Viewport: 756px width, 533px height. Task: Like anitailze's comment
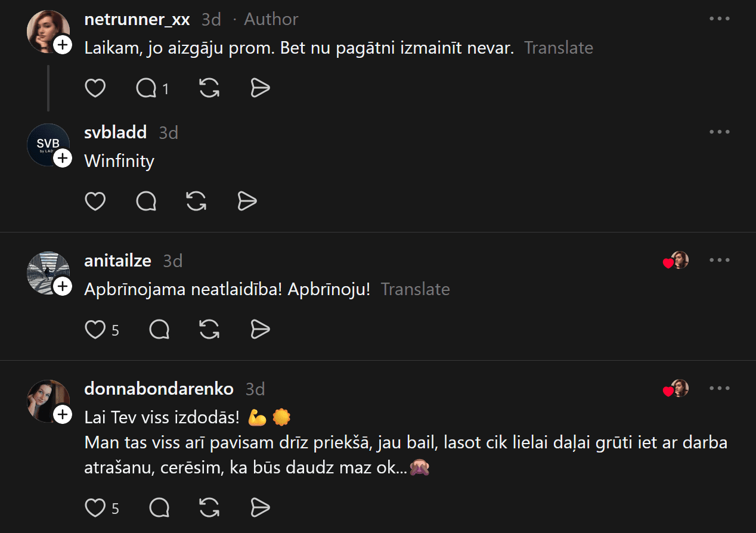pos(95,330)
